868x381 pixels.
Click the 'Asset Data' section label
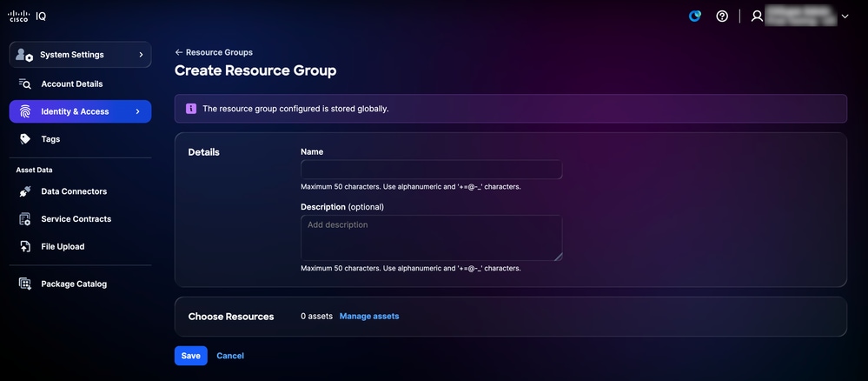[x=35, y=170]
